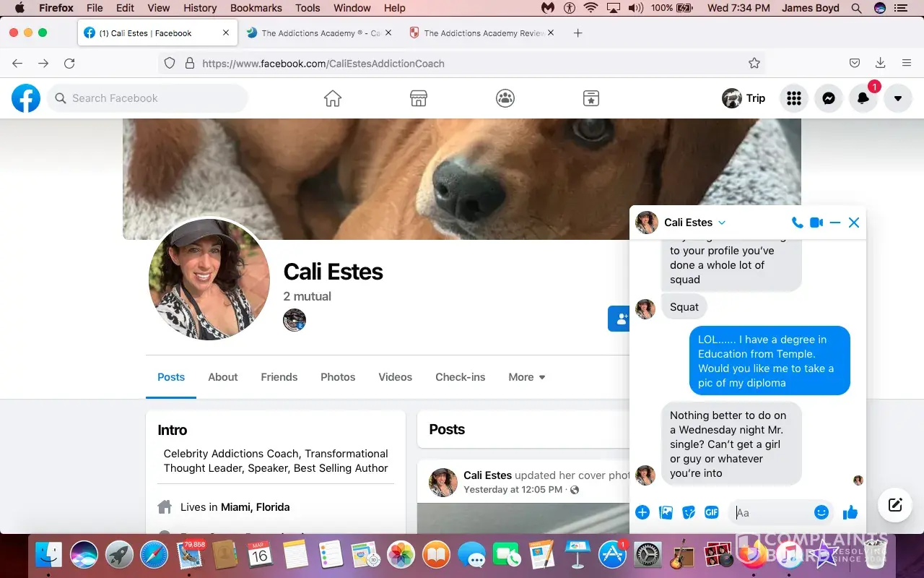Switch to Addictions Academy Reviews browser tab
The width and height of the screenshot is (924, 578).
[482, 33]
